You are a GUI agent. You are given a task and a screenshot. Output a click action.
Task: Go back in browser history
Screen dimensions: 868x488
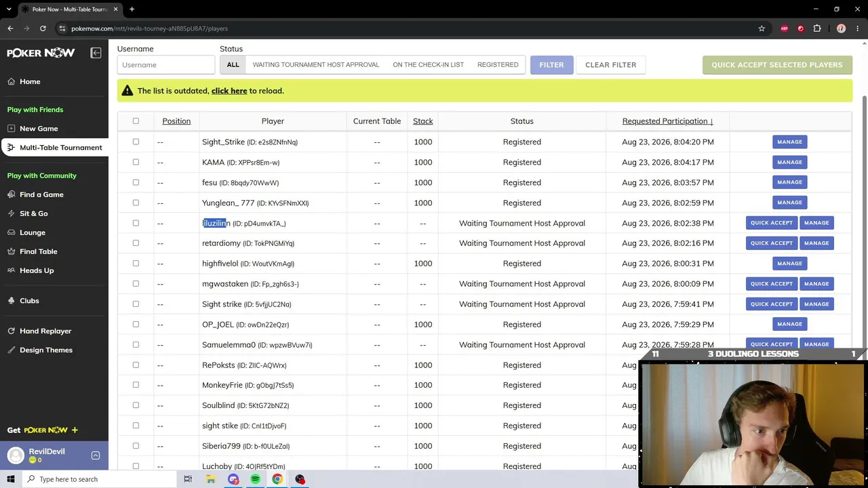(x=10, y=28)
